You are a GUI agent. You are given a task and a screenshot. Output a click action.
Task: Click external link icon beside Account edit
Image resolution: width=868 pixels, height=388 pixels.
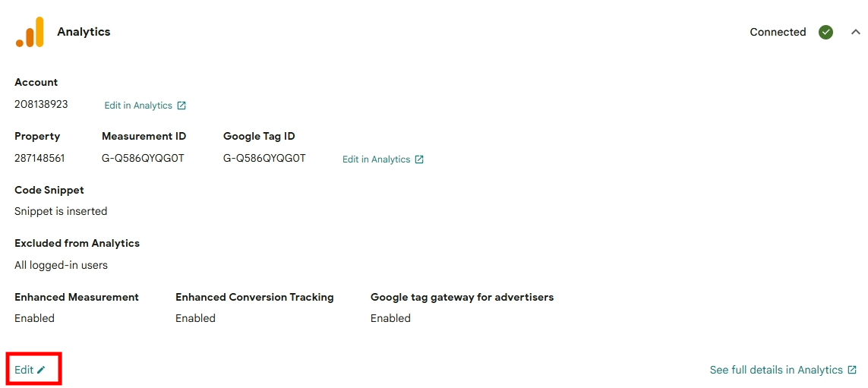(181, 106)
